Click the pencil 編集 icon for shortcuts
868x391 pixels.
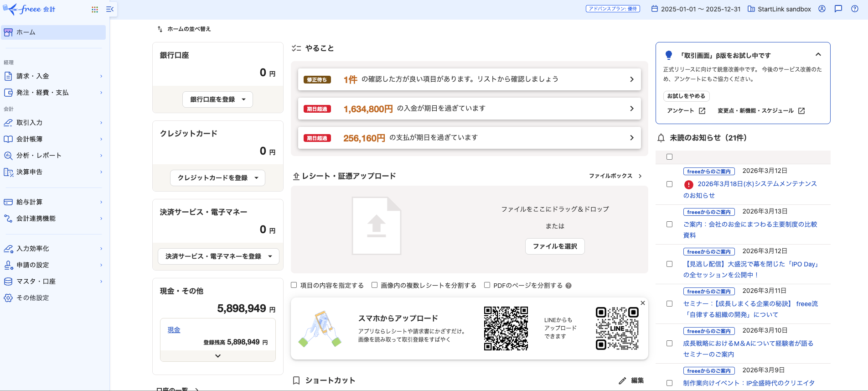point(622,381)
